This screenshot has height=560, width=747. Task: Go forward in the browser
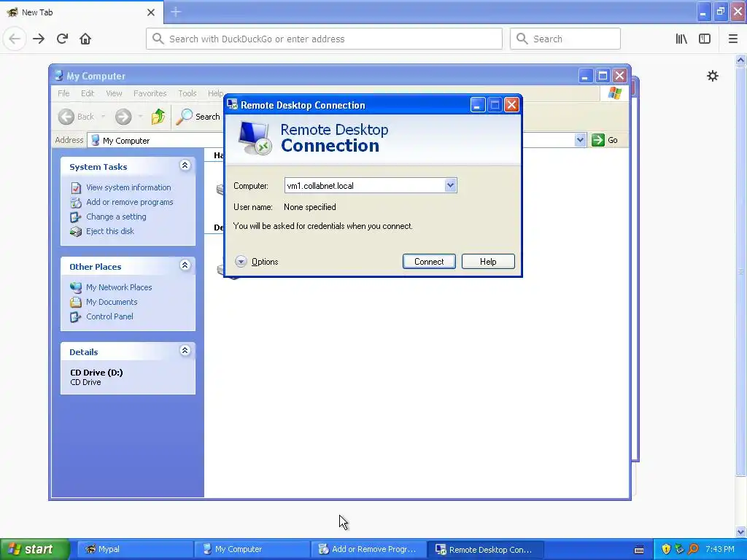39,39
